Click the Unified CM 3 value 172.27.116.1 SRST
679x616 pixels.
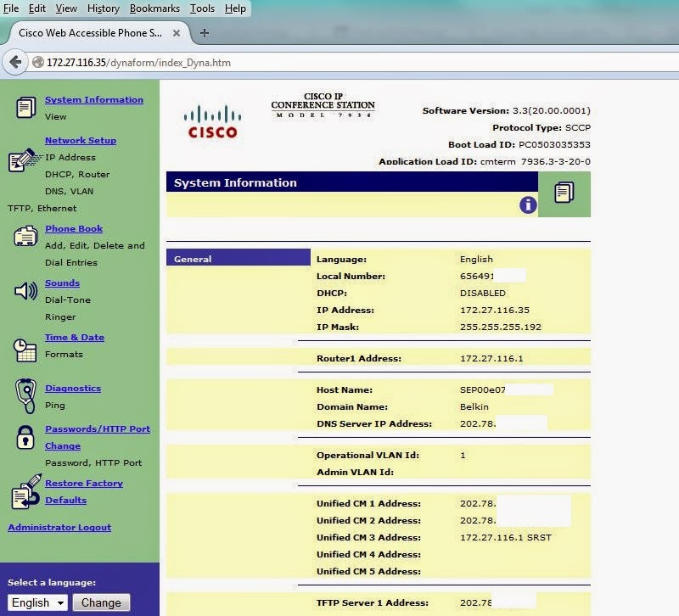506,537
